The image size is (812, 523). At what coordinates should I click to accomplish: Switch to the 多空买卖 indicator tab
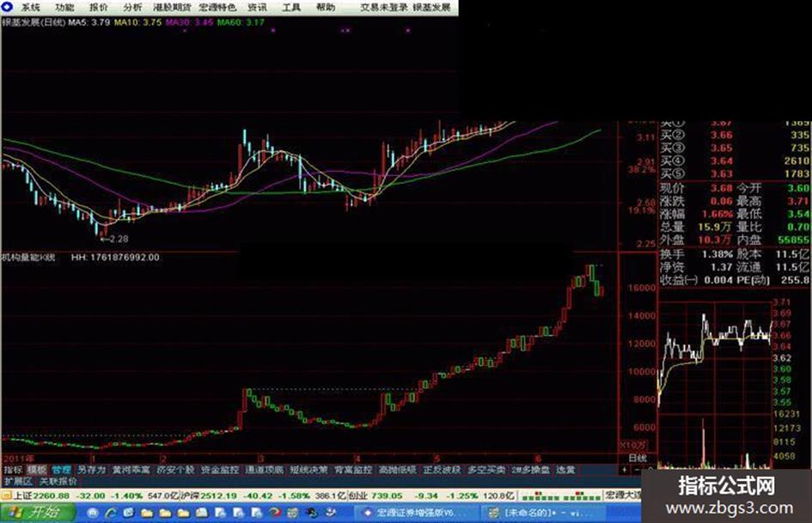486,470
